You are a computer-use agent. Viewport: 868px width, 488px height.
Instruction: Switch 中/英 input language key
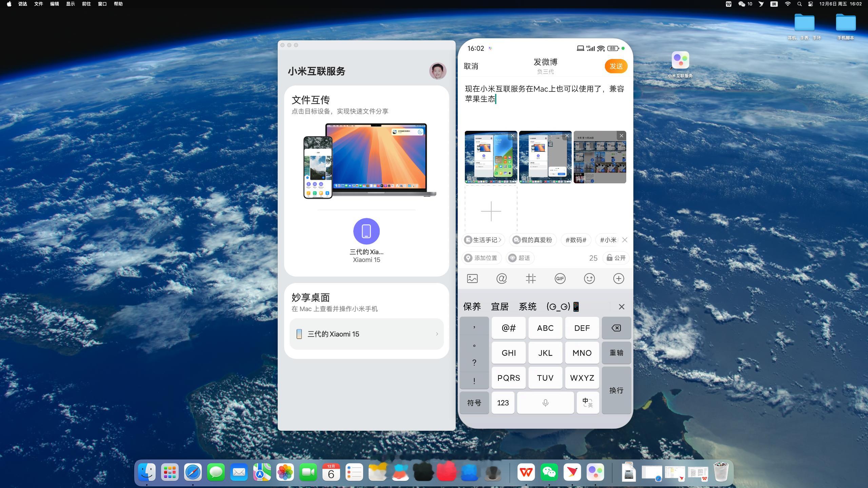[x=588, y=403]
